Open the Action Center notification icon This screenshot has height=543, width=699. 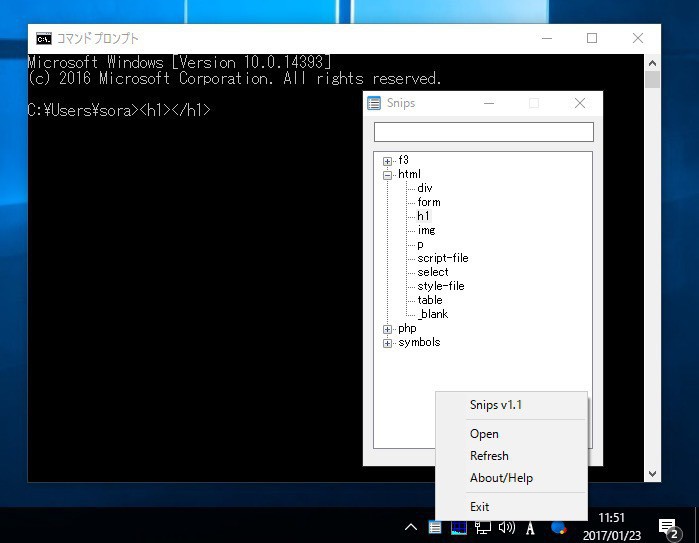tap(669, 527)
